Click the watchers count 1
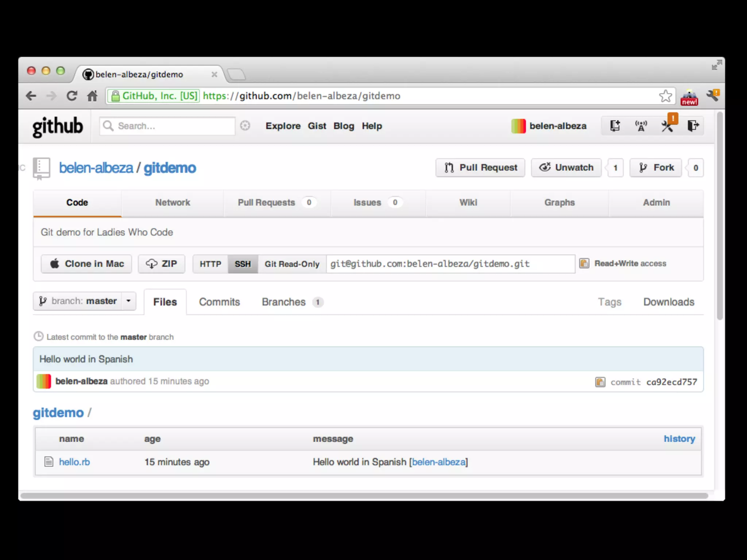The width and height of the screenshot is (747, 560). coord(616,168)
